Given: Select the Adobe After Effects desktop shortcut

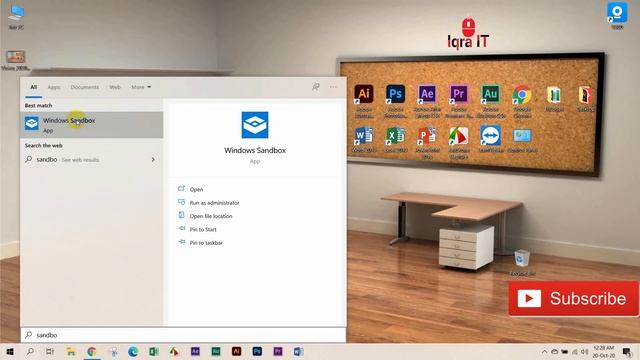Looking at the screenshot, I should click(427, 101).
